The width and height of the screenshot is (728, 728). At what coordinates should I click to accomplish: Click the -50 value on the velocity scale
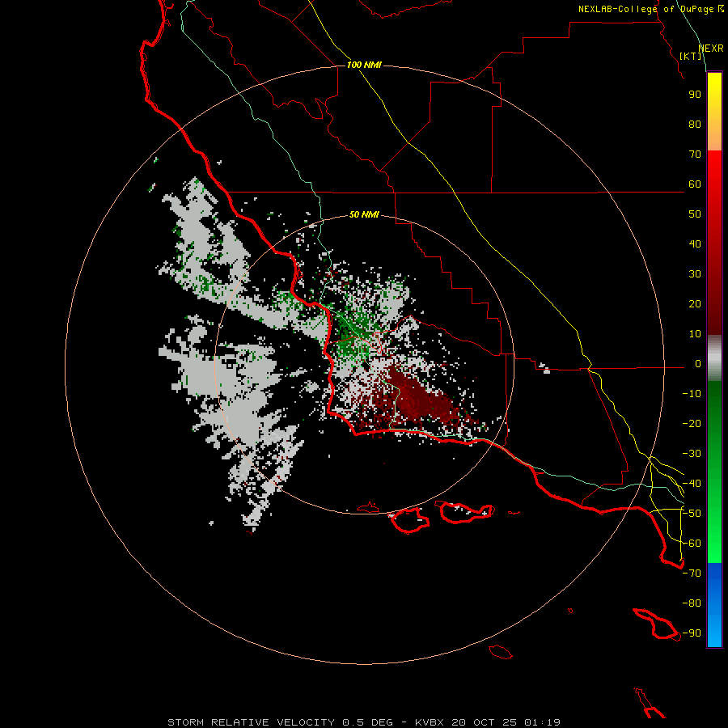point(692,514)
